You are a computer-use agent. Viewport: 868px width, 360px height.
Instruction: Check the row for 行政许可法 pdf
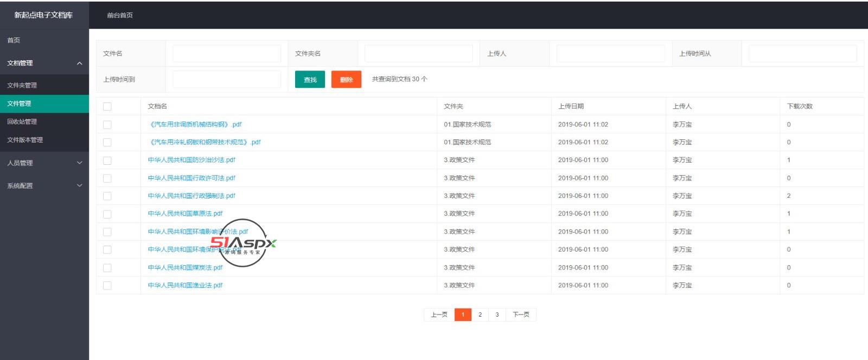coord(107,178)
